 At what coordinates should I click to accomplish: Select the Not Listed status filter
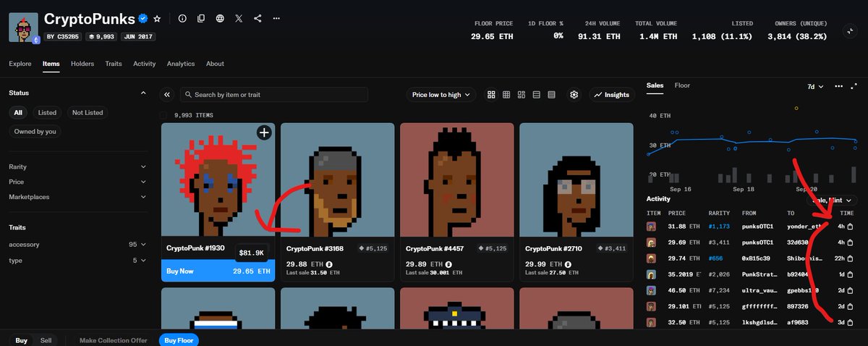click(88, 113)
